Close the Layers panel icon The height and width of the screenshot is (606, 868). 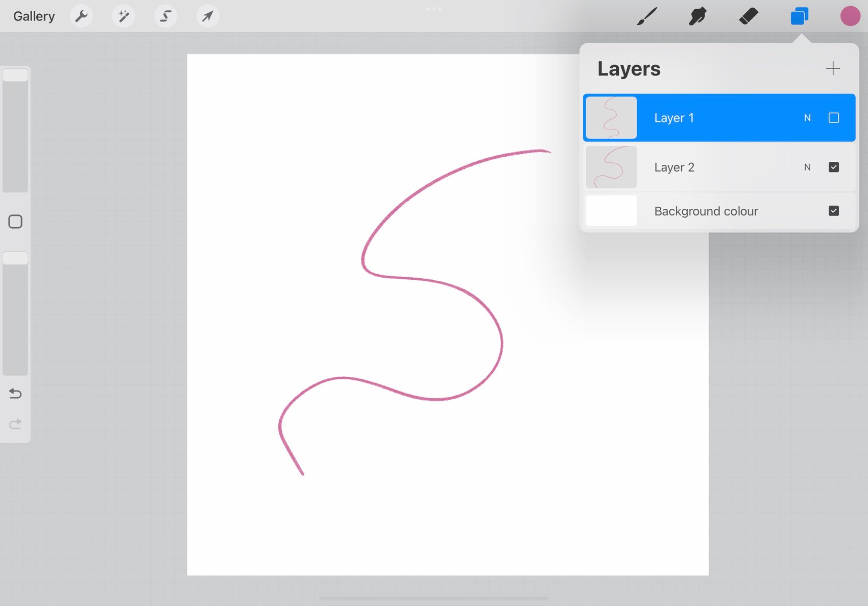click(x=800, y=16)
